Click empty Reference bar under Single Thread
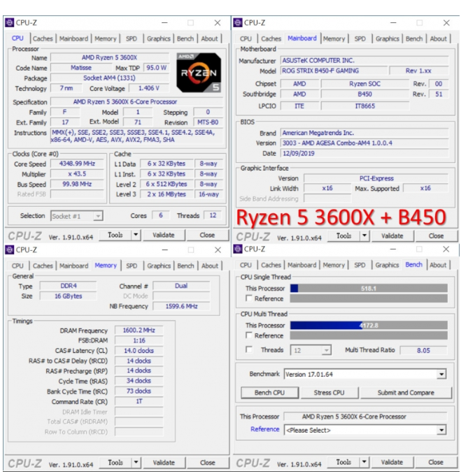Image resolution: width=468 pixels, height=476 pixels. [369, 298]
